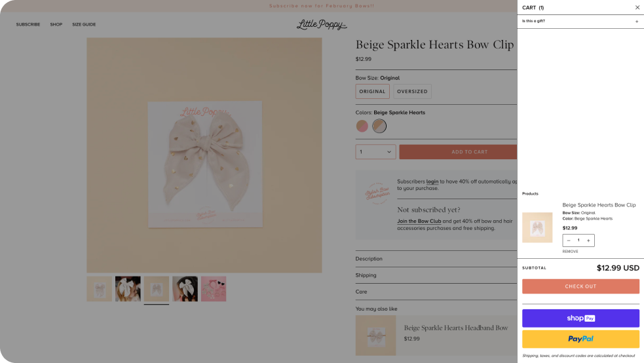Close the cart drawer
The width and height of the screenshot is (644, 363).
tap(637, 8)
